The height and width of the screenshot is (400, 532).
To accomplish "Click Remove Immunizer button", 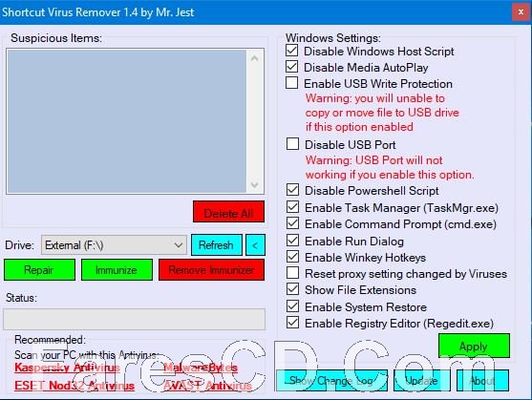I will point(211,270).
